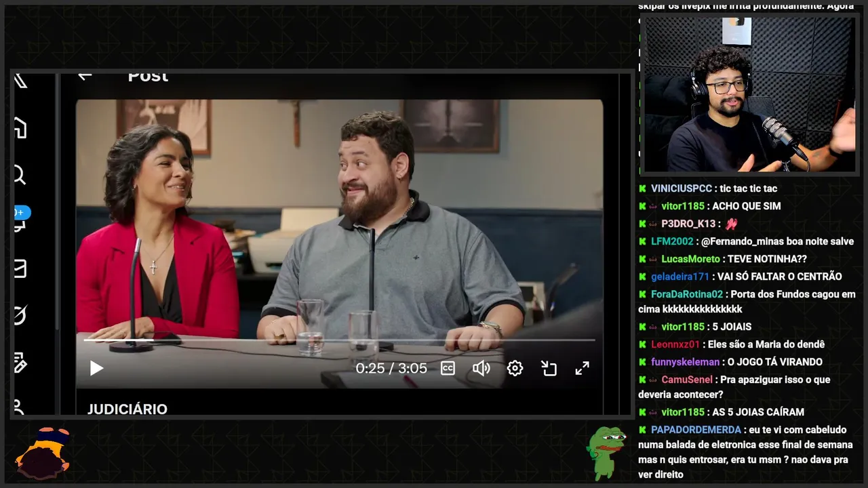This screenshot has width=868, height=488.
Task: Click vitor1185's name beside ACHO QUE SIM
Action: [683, 206]
